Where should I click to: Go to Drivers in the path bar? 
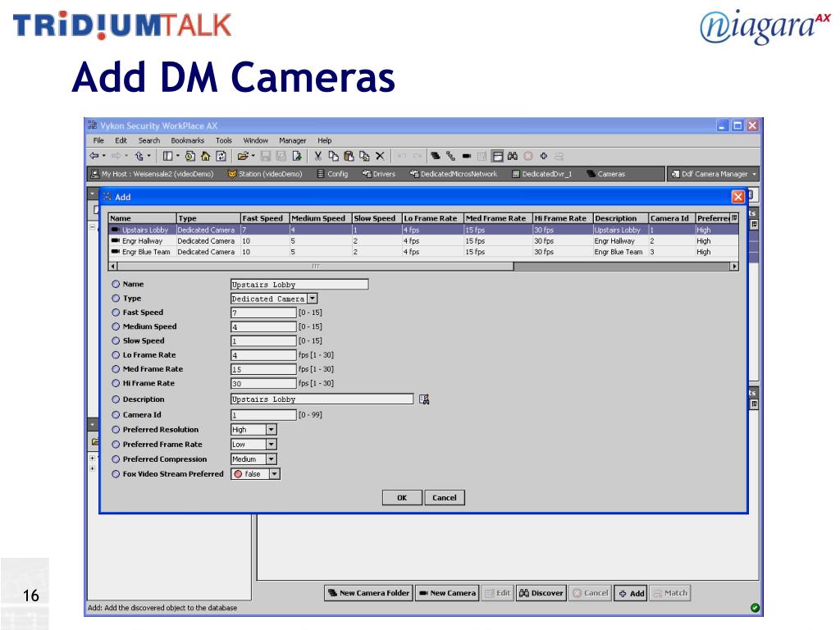click(x=379, y=174)
